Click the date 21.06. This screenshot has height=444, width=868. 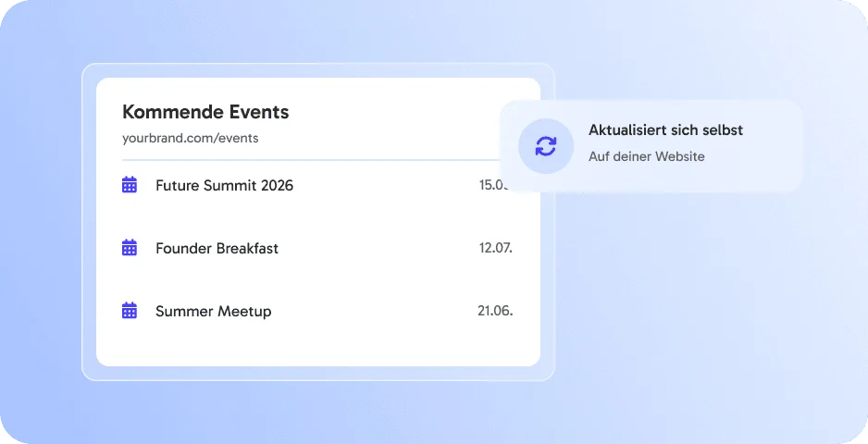495,311
